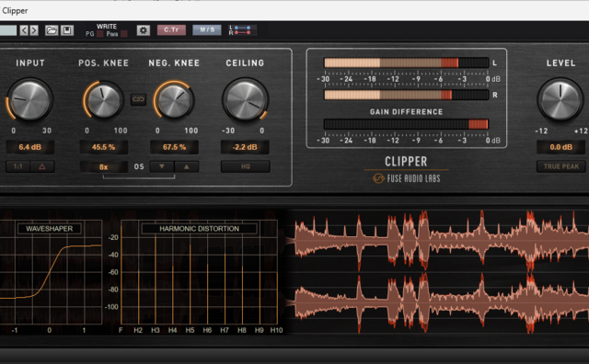Open the preset name dropdown field

[x=8, y=30]
